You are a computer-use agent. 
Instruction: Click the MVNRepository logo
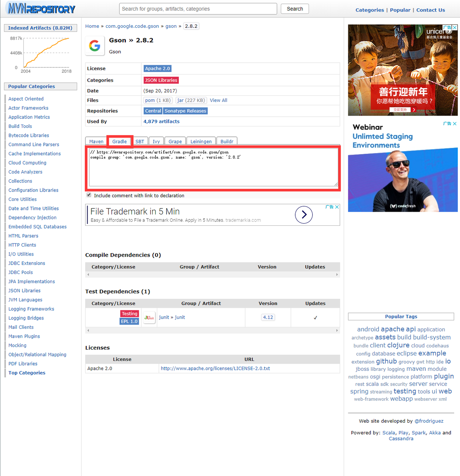[x=41, y=9]
